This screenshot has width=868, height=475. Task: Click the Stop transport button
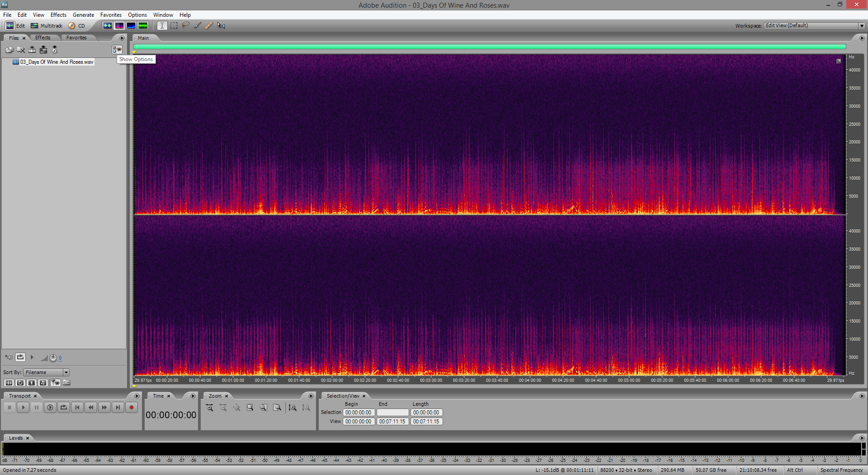[9, 408]
